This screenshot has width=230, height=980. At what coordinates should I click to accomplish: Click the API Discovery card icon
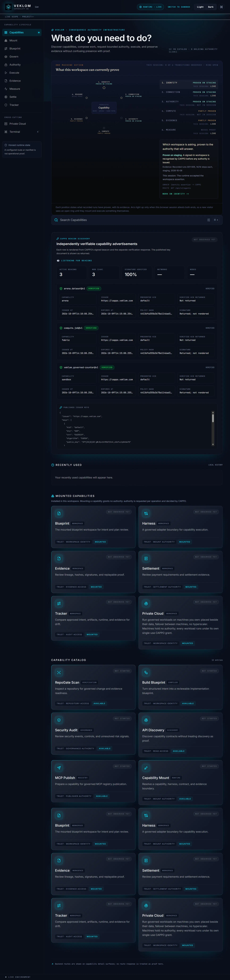point(146,720)
